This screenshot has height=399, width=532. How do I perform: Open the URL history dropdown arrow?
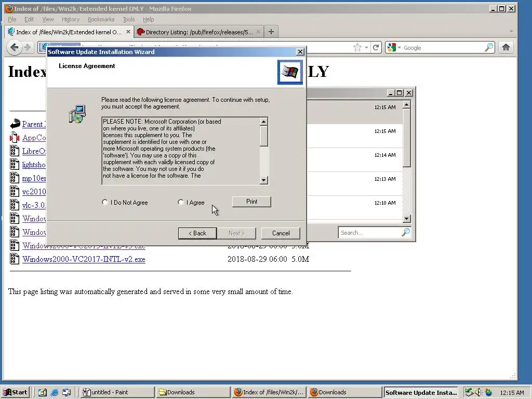366,47
